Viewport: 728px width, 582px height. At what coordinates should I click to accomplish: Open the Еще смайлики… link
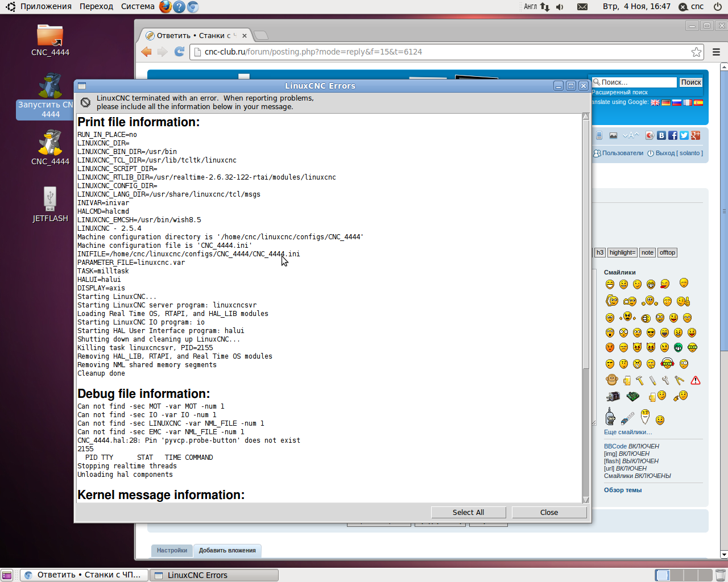(x=628, y=432)
